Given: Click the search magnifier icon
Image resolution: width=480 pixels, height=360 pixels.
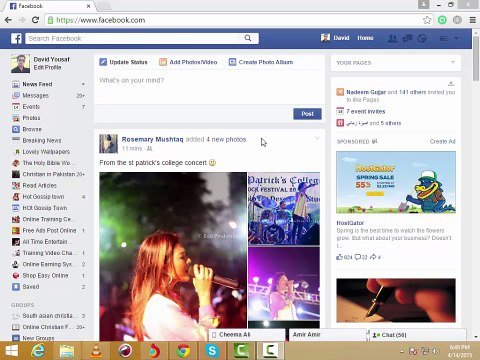Looking at the screenshot, I should pos(248,38).
